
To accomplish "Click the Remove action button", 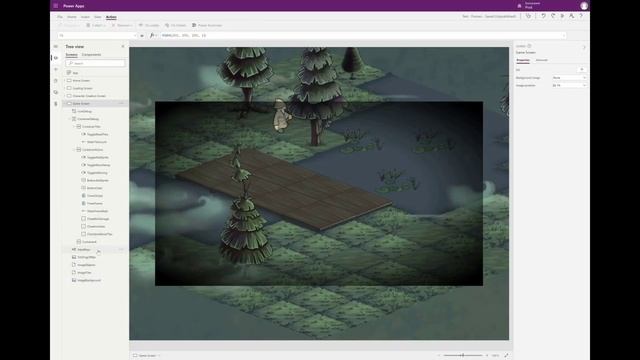I will tap(122, 25).
